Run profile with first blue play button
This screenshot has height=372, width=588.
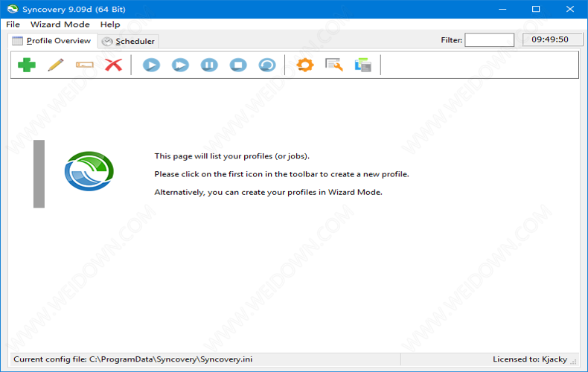151,65
